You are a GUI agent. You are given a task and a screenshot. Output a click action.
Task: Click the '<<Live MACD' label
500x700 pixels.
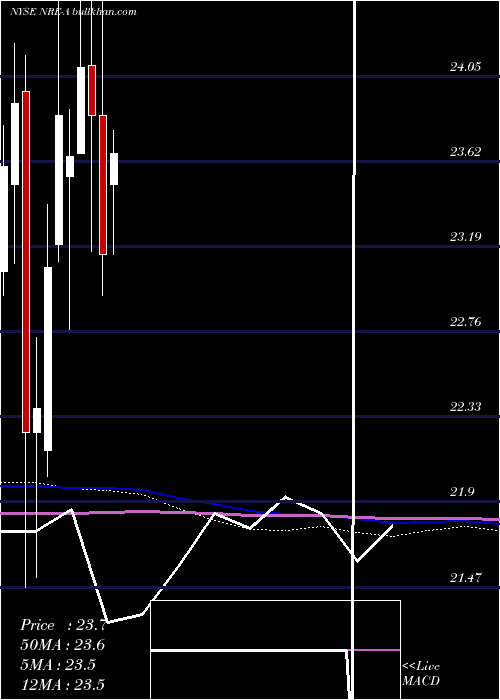(421, 674)
